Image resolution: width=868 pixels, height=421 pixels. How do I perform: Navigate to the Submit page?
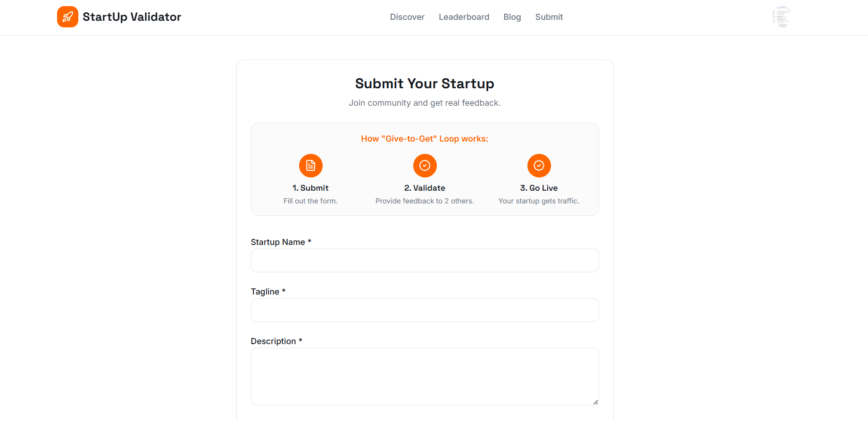click(x=549, y=17)
